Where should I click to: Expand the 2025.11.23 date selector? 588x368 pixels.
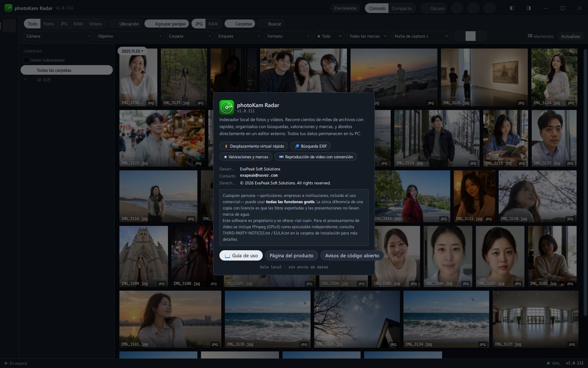[132, 51]
